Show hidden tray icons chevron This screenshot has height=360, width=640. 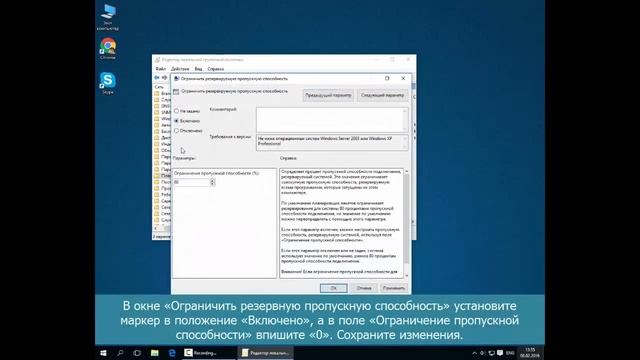point(474,353)
